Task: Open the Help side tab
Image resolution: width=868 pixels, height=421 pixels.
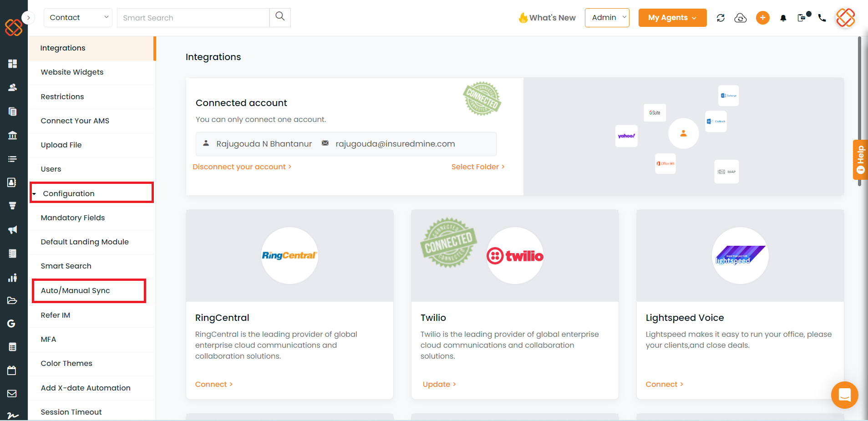Action: [860, 159]
